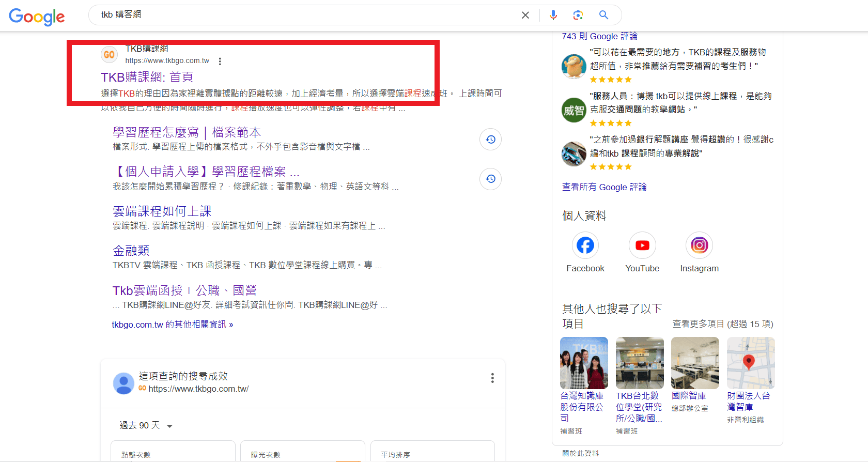
Task: Open three-dot menu next to tkbgo.com.tw URL
Action: tap(220, 61)
